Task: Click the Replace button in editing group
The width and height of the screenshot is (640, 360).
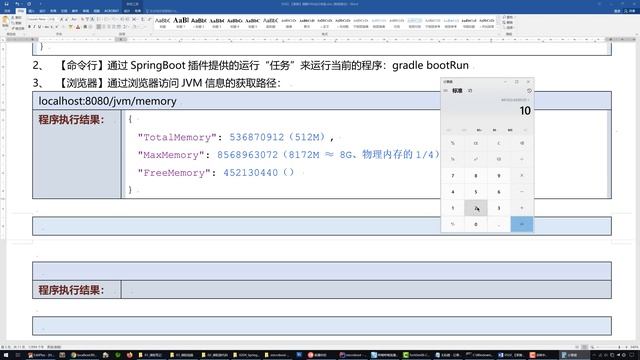Action: (509, 23)
